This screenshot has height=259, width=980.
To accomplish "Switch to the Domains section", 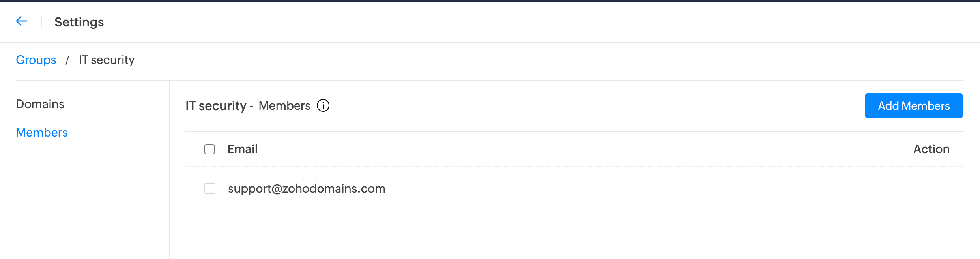I will click(x=40, y=104).
